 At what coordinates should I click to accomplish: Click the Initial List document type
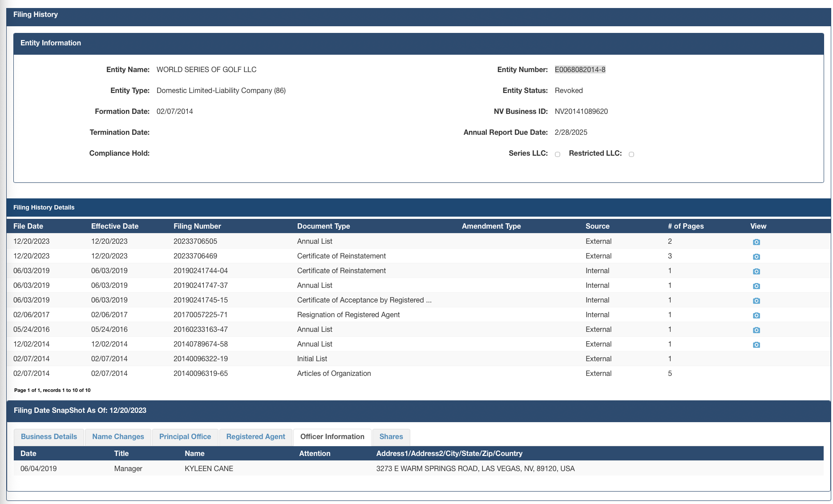click(x=312, y=359)
